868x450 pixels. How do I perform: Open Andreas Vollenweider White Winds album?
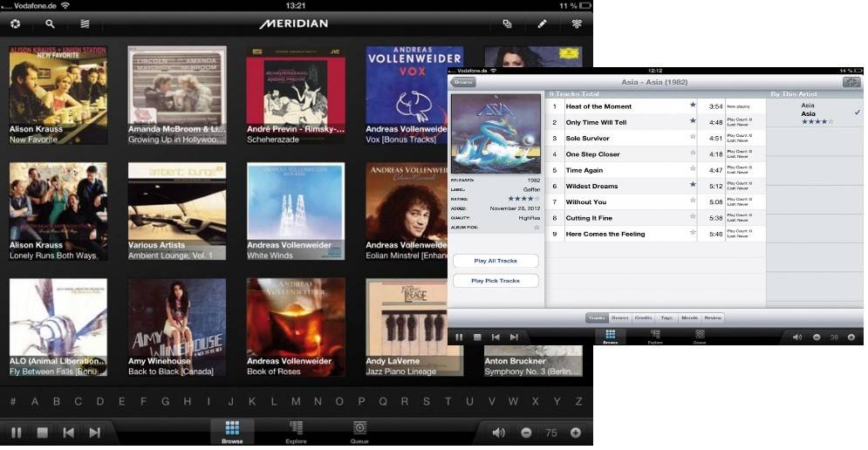click(x=296, y=211)
